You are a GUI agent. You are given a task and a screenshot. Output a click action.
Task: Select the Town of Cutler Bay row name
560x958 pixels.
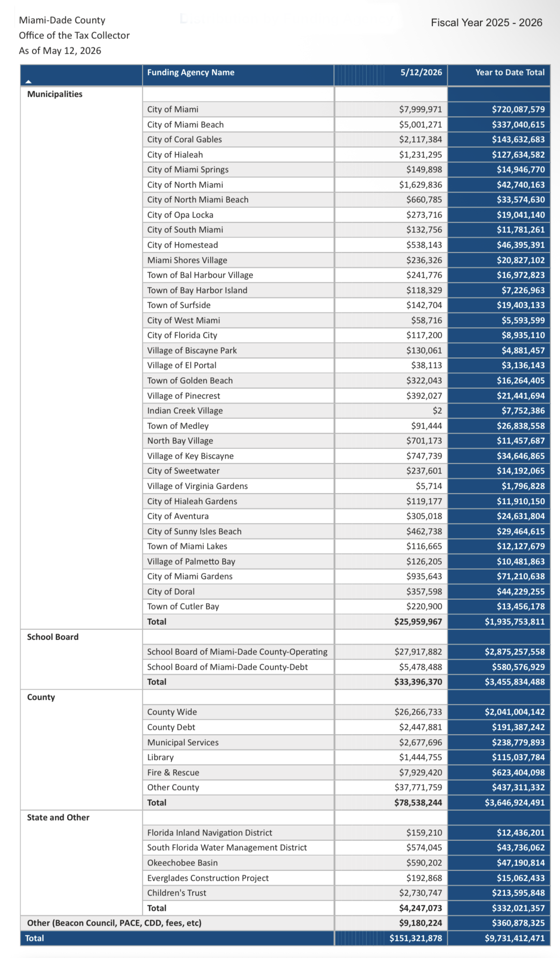coord(183,606)
